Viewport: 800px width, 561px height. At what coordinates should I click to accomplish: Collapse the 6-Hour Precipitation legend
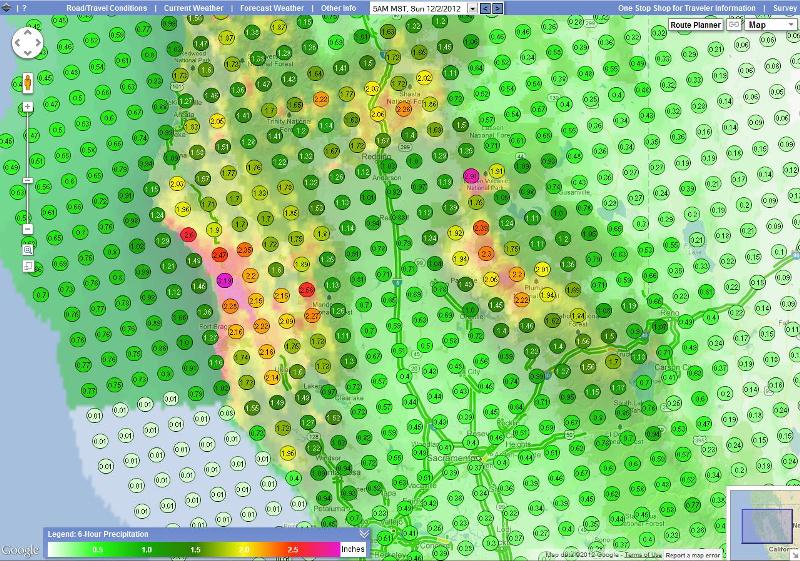[364, 534]
